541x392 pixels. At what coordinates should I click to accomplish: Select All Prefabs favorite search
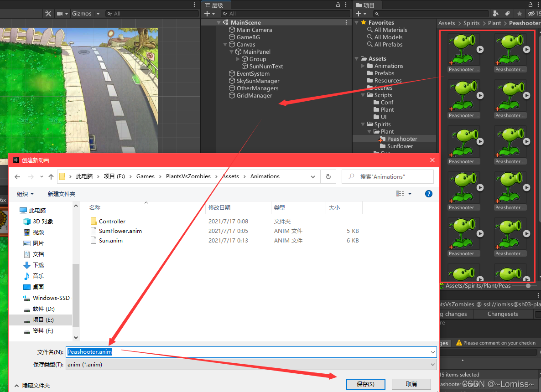click(x=388, y=45)
